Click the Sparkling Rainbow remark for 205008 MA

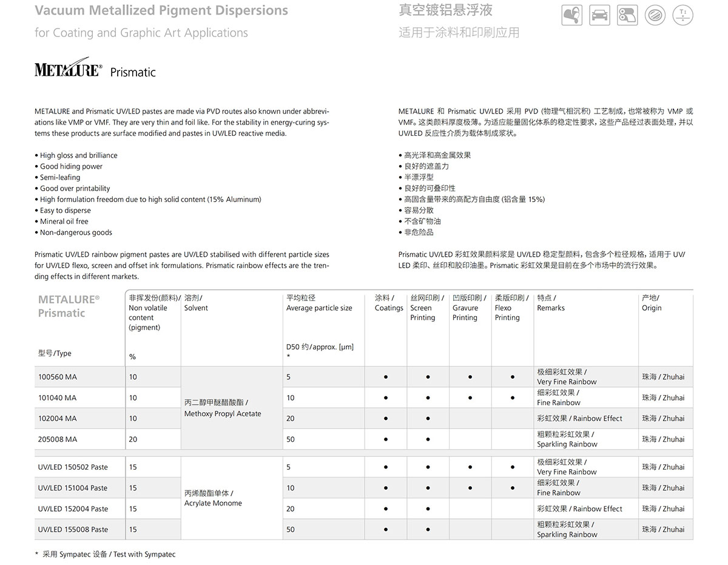pyautogui.click(x=567, y=444)
